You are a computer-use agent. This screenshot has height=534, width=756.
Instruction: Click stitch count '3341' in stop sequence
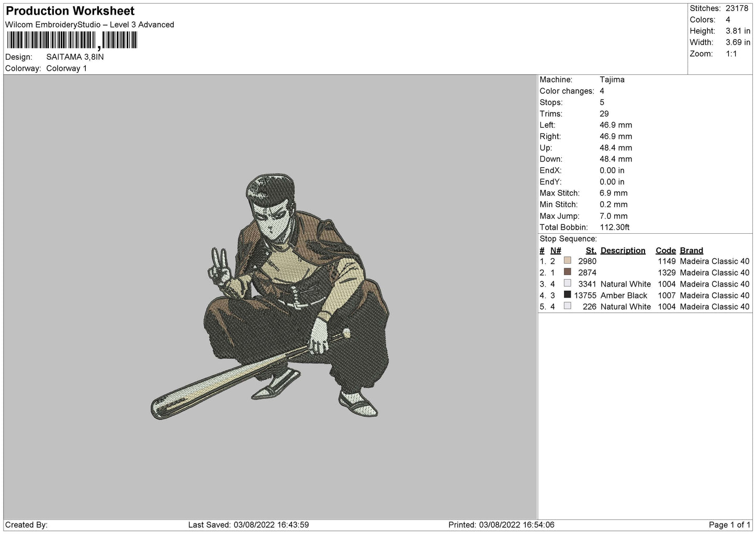pyautogui.click(x=587, y=284)
